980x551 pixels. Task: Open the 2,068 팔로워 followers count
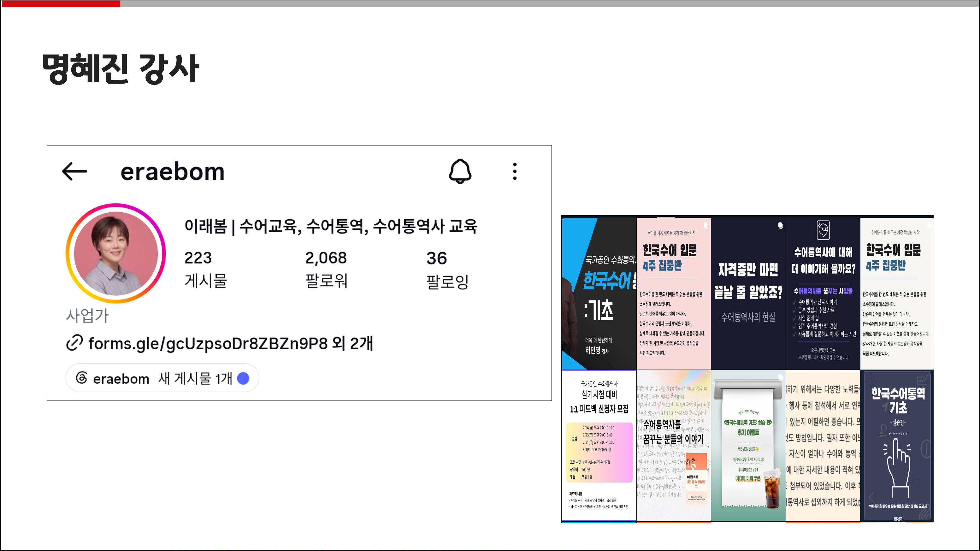pos(327,269)
